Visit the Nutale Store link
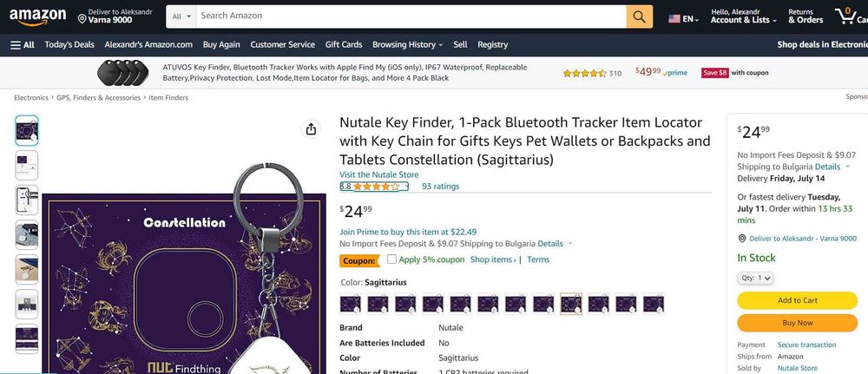This screenshot has width=868, height=374. (x=378, y=174)
